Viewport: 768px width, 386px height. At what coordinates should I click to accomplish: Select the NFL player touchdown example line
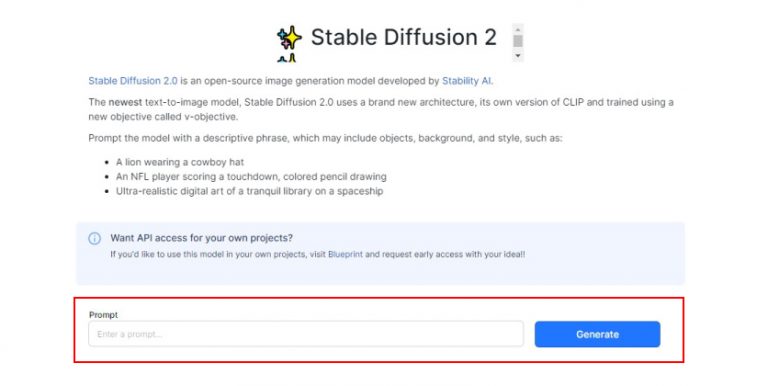click(x=251, y=176)
